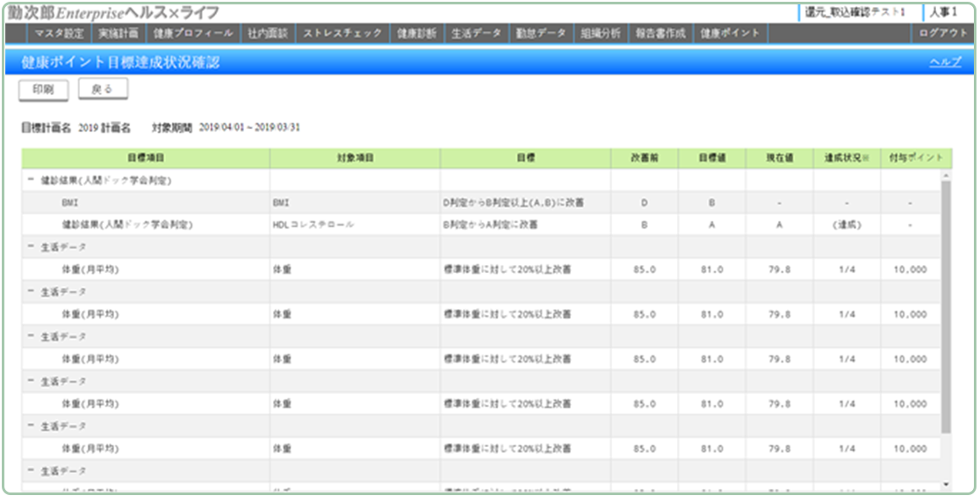
Task: Open the マスタ設定 menu
Action: pos(59,33)
